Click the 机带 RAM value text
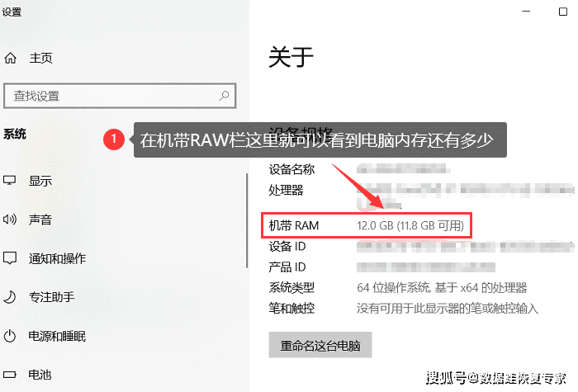 click(x=410, y=225)
